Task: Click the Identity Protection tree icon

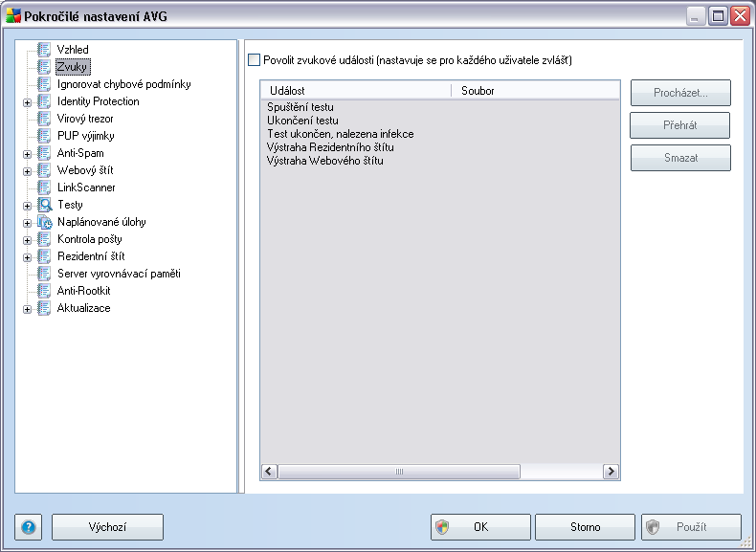Action: pos(44,101)
